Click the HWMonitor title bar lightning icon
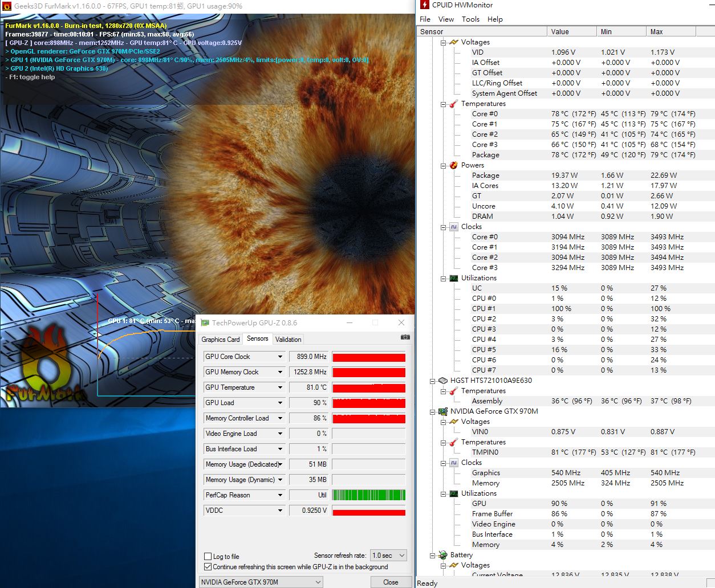 click(x=424, y=5)
